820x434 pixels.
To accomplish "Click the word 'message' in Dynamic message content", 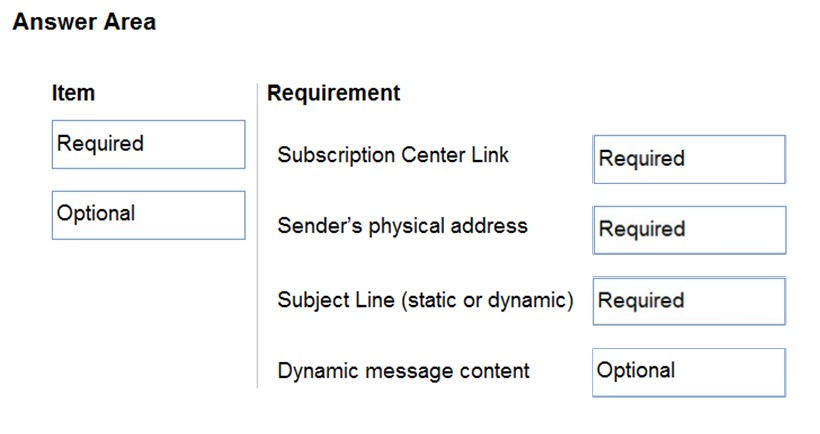I will point(402,371).
